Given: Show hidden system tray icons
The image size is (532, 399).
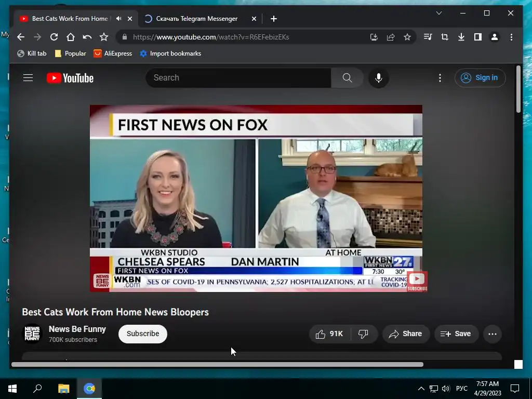Looking at the screenshot, I should 421,389.
